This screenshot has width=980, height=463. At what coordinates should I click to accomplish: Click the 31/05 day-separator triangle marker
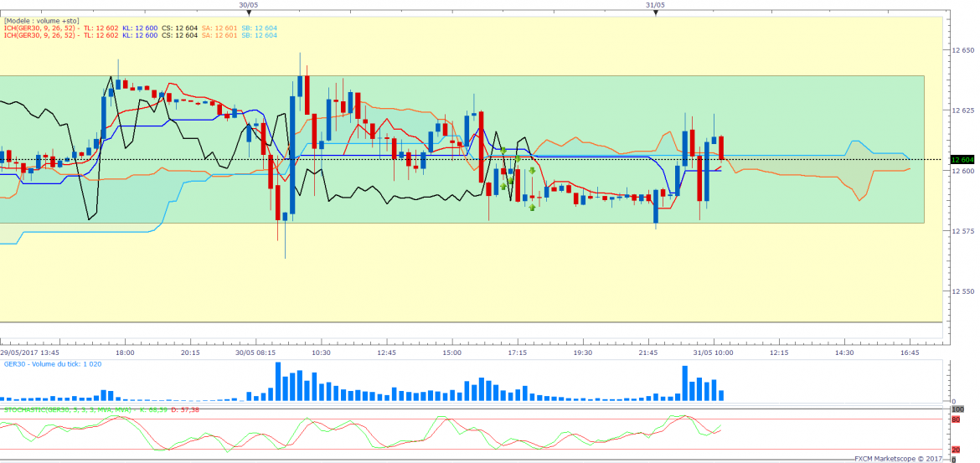click(656, 13)
